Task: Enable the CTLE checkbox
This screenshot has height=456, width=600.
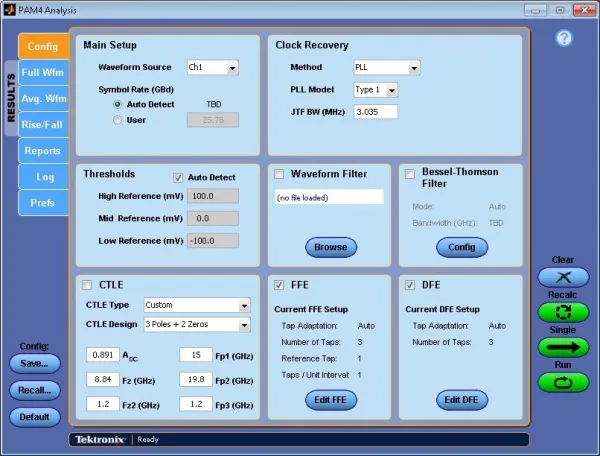Action: coord(87,284)
